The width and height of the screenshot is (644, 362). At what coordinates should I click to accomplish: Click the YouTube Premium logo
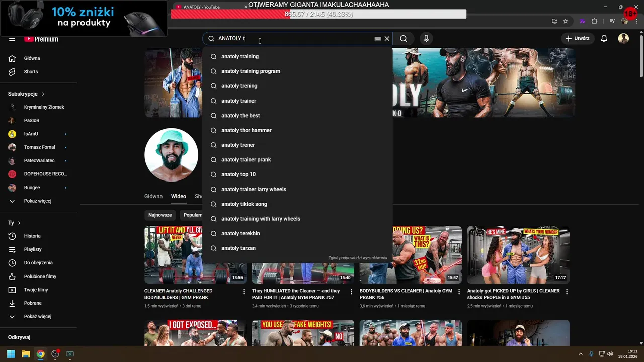(x=41, y=39)
